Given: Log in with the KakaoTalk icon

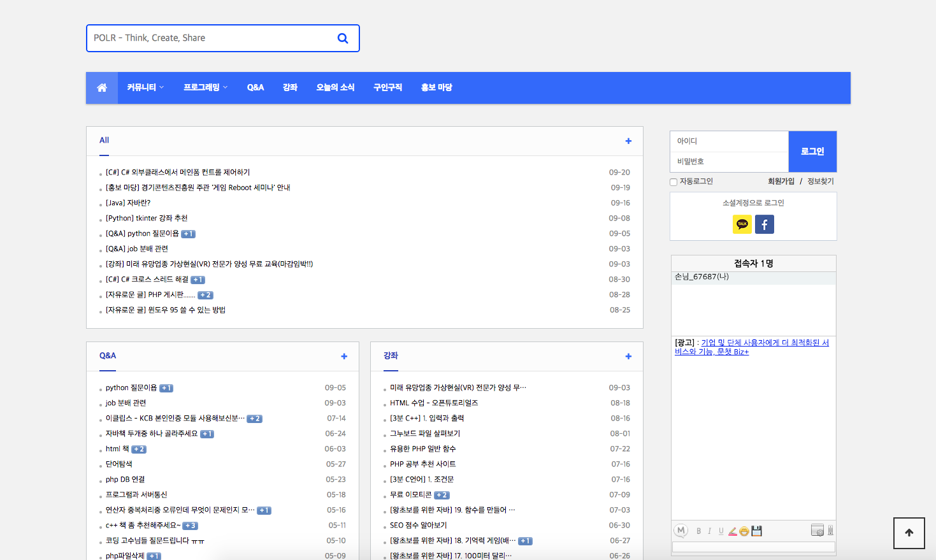Looking at the screenshot, I should [x=742, y=224].
